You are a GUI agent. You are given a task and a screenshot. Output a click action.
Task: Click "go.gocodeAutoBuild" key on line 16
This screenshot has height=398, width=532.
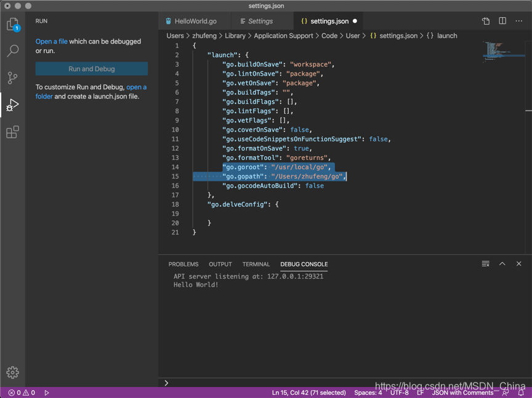(x=260, y=186)
